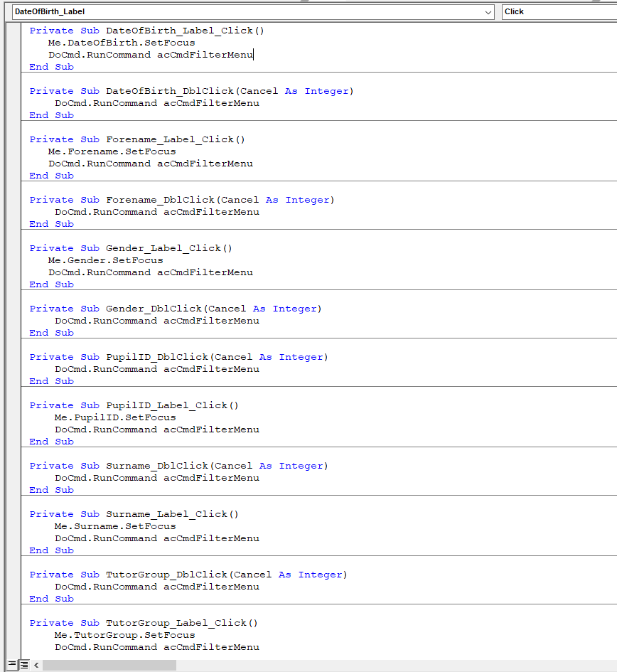Click line 'Me.PupilID.SetFocus'

pos(115,418)
